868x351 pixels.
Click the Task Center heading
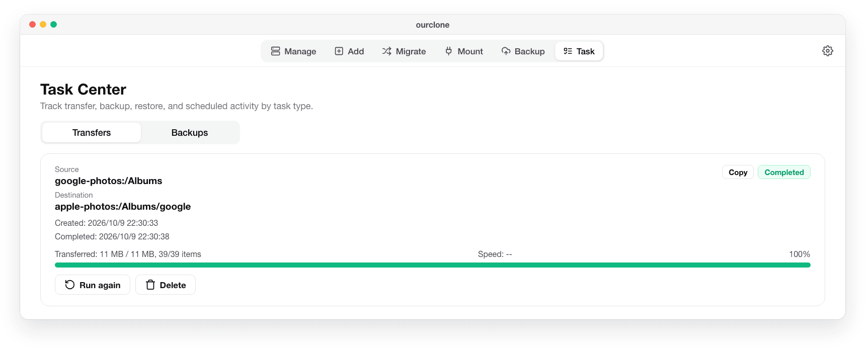tap(83, 90)
